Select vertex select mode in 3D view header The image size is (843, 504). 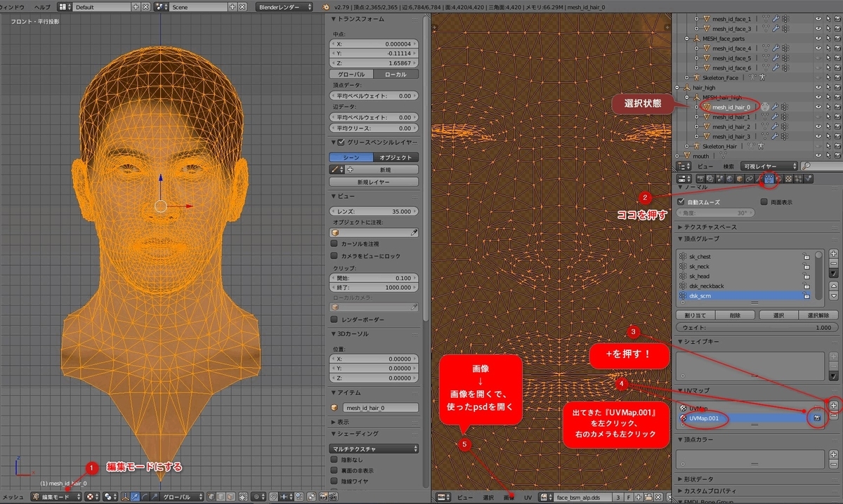(211, 496)
